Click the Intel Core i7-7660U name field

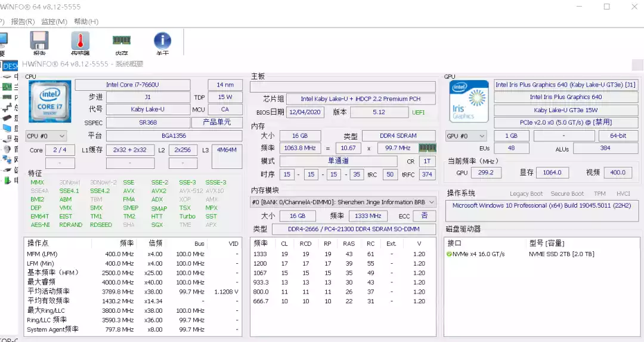pos(132,85)
